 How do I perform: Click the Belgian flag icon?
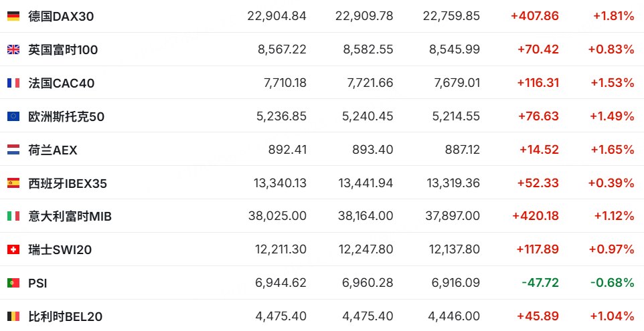coord(13,316)
